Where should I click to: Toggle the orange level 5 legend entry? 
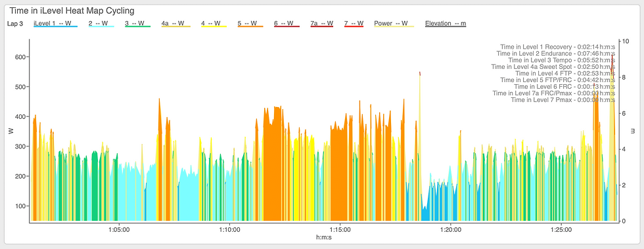coord(250,24)
